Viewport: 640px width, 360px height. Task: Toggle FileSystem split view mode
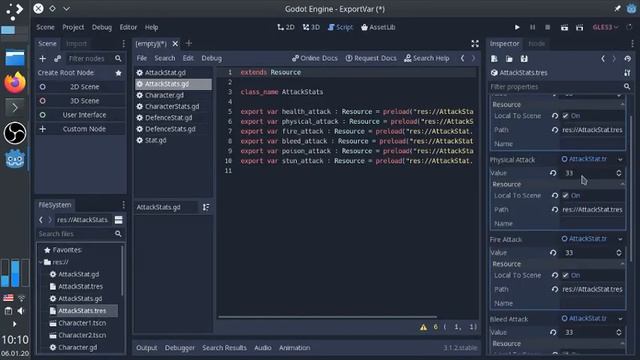[x=118, y=220]
